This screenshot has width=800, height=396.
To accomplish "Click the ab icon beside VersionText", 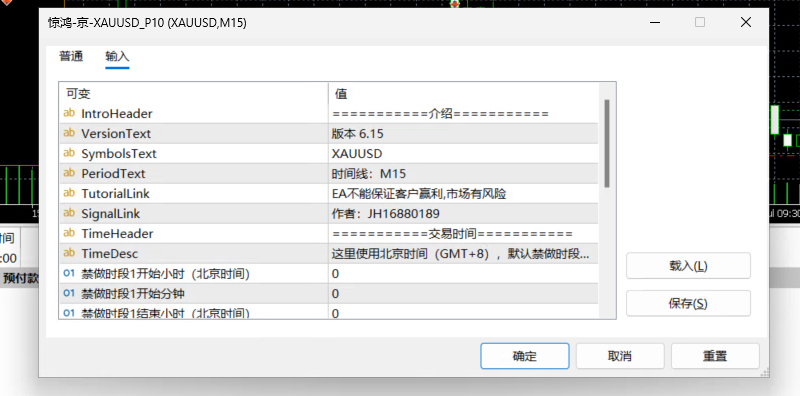I will (x=69, y=133).
